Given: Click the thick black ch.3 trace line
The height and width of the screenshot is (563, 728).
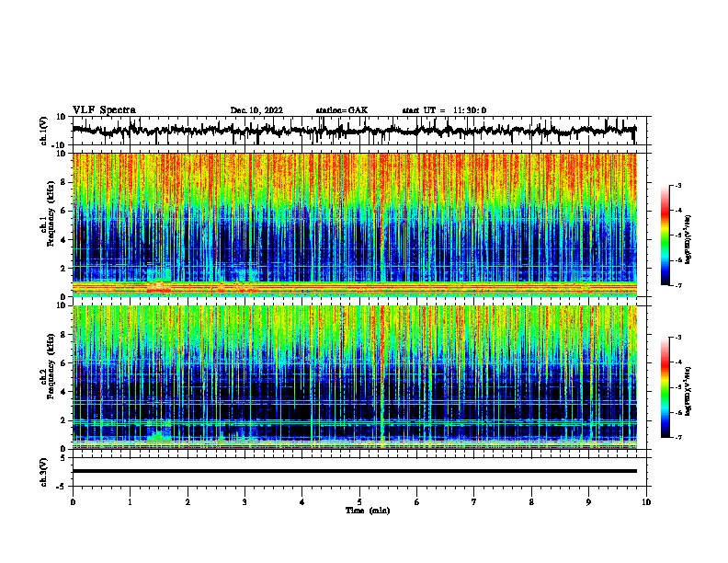Looking at the screenshot, I should [x=355, y=471].
